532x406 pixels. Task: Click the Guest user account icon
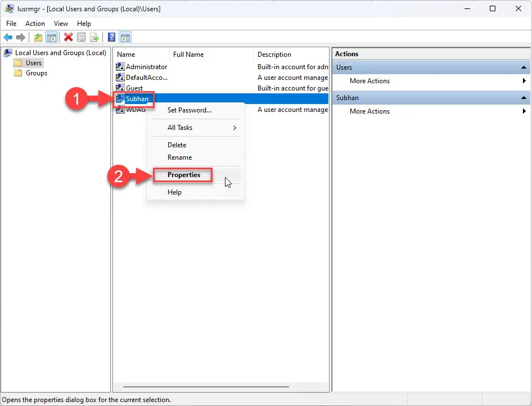point(120,88)
